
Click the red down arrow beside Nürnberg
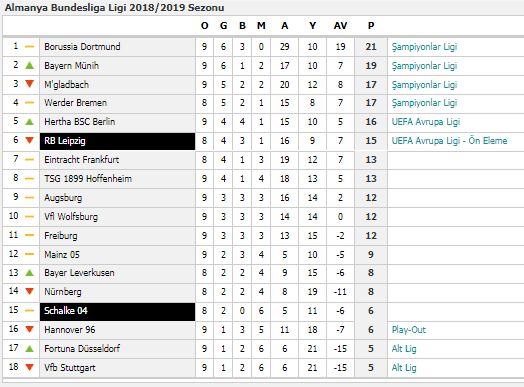pyautogui.click(x=29, y=291)
